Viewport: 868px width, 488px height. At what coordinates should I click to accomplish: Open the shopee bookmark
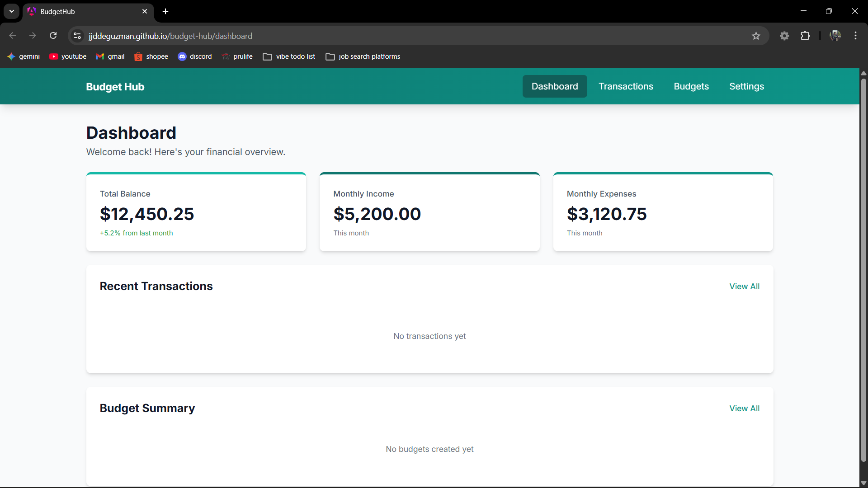tap(151, 56)
